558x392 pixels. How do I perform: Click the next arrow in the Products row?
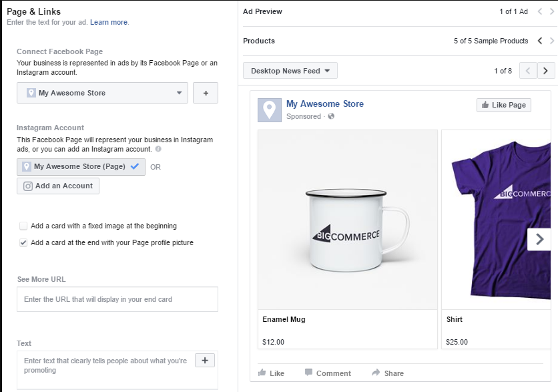coord(551,41)
